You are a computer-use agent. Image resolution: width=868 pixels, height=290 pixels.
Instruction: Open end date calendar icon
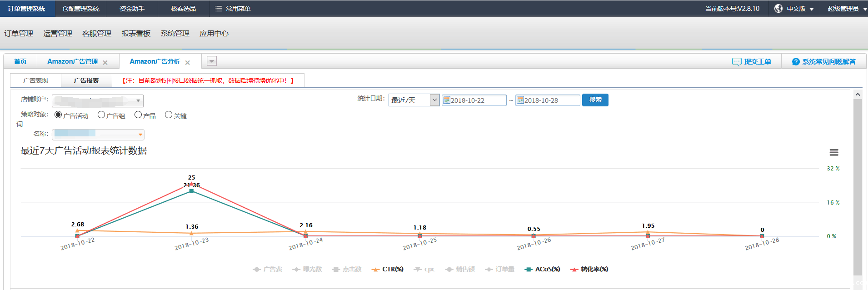pos(520,100)
